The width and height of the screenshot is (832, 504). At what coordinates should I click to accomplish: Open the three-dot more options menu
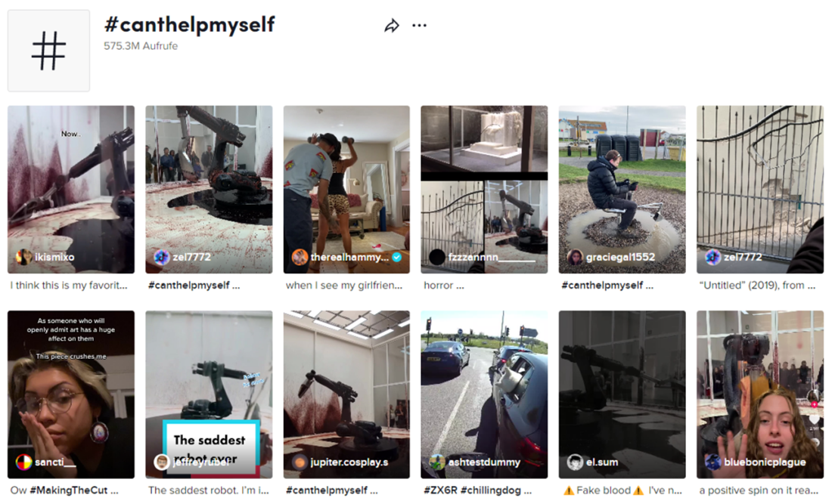point(419,26)
